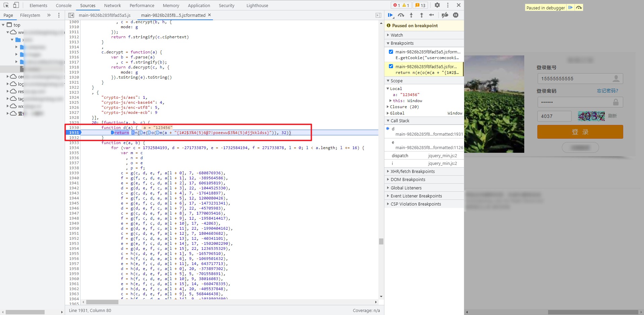Open DevTools settings gear
Screen dimensions: 644x315
[437, 5]
